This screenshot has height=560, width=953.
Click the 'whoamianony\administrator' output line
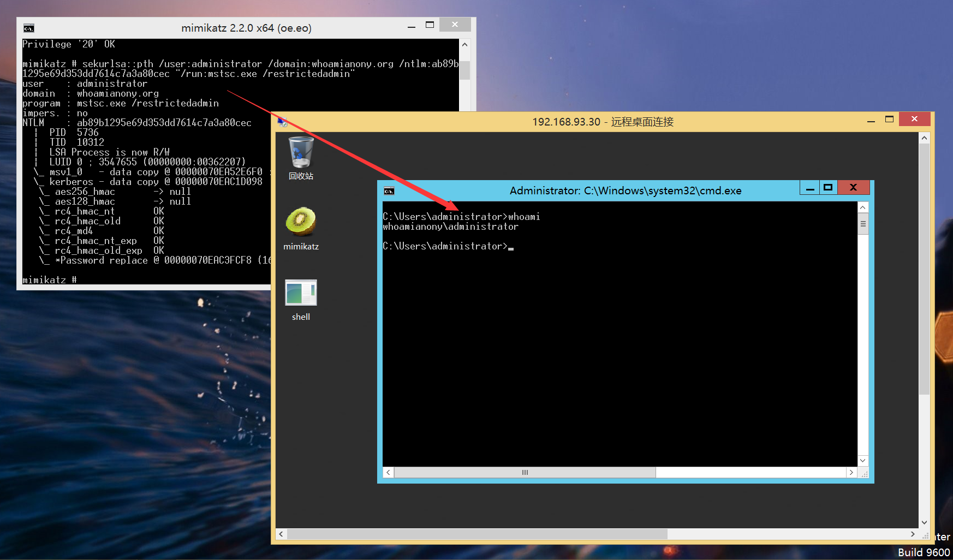pos(451,227)
